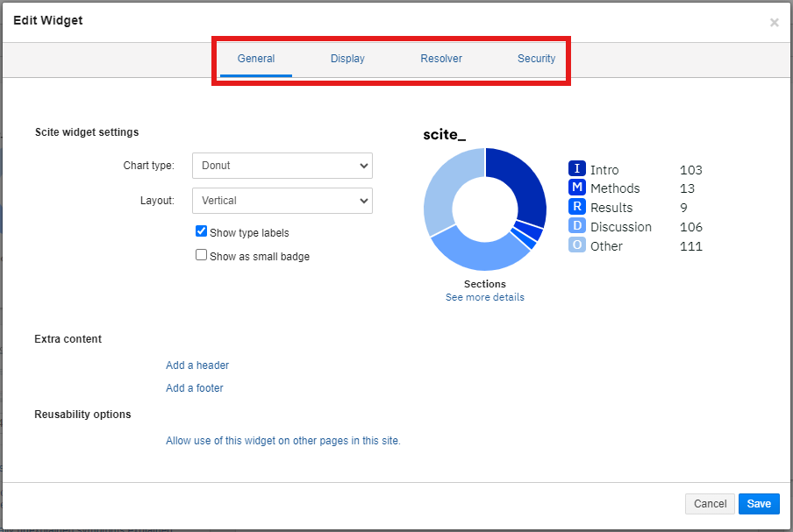Viewport: 793px width, 532px height.
Task: Click the scite_ logo above chart
Action: pos(444,134)
